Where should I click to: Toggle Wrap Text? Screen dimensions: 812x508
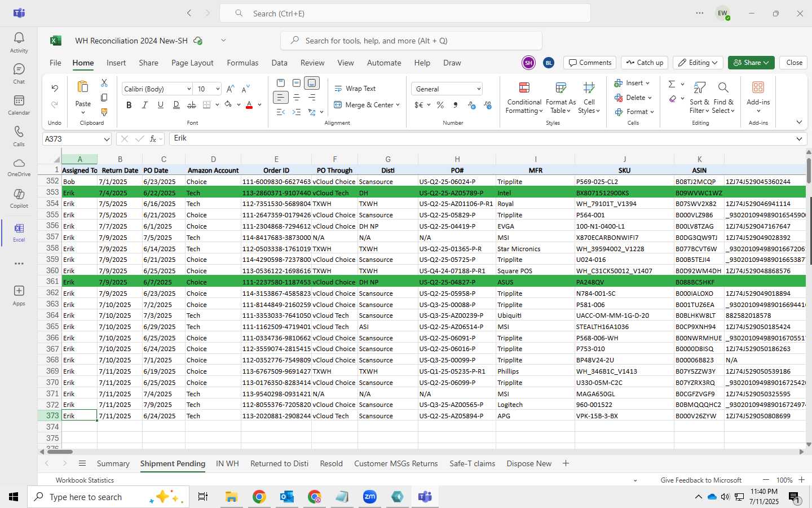[355, 89]
